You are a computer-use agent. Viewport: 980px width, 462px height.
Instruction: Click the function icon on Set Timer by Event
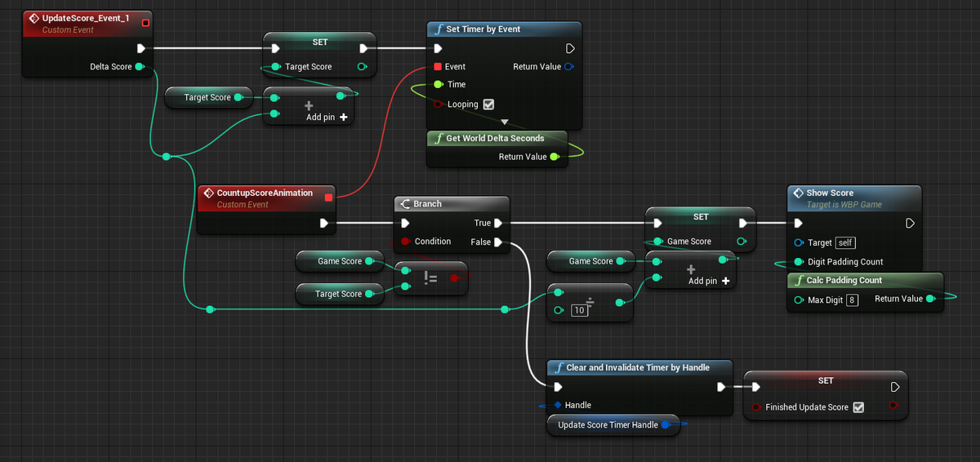click(439, 29)
